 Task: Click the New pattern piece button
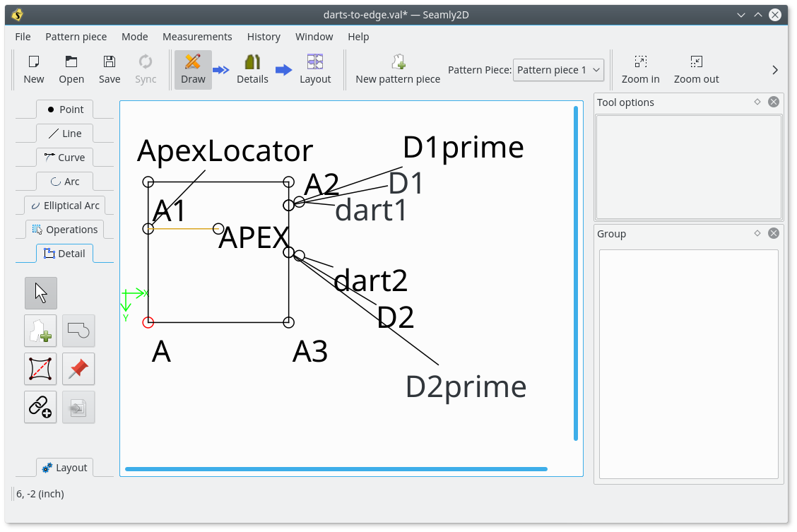(398, 69)
